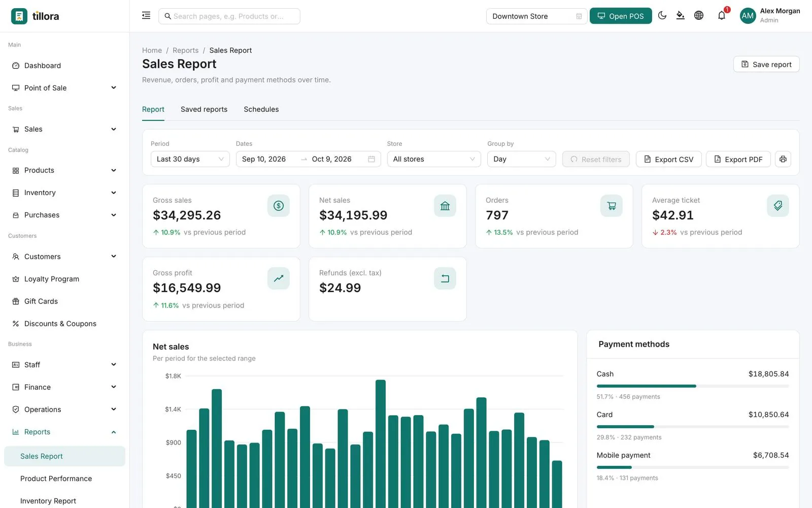Viewport: 812px width, 508px height.
Task: Click Export PDF button
Action: [738, 159]
